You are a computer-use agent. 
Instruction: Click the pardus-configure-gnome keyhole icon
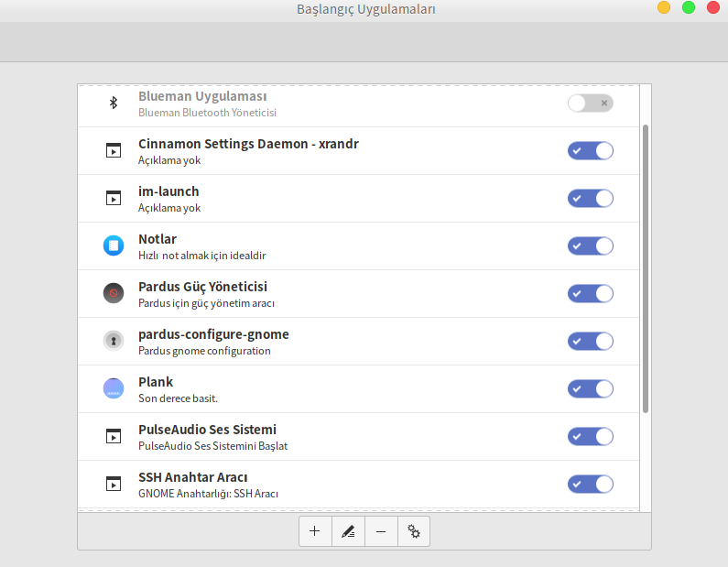coord(114,341)
